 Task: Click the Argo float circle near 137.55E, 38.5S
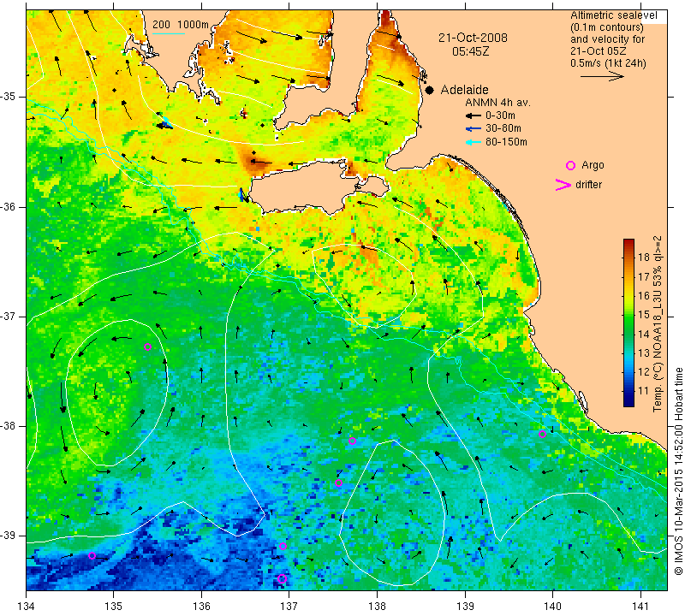[338, 483]
